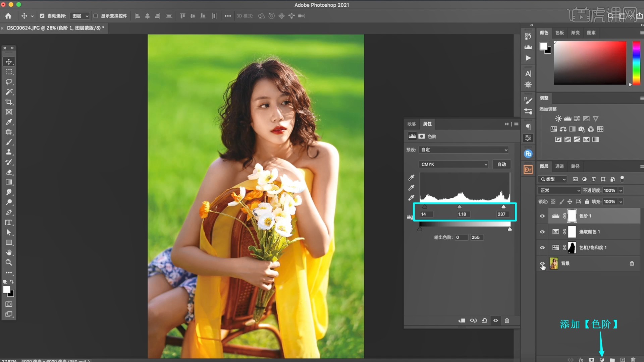This screenshot has width=644, height=362.
Task: Click the delete adjustment trash icon
Action: pos(507,320)
